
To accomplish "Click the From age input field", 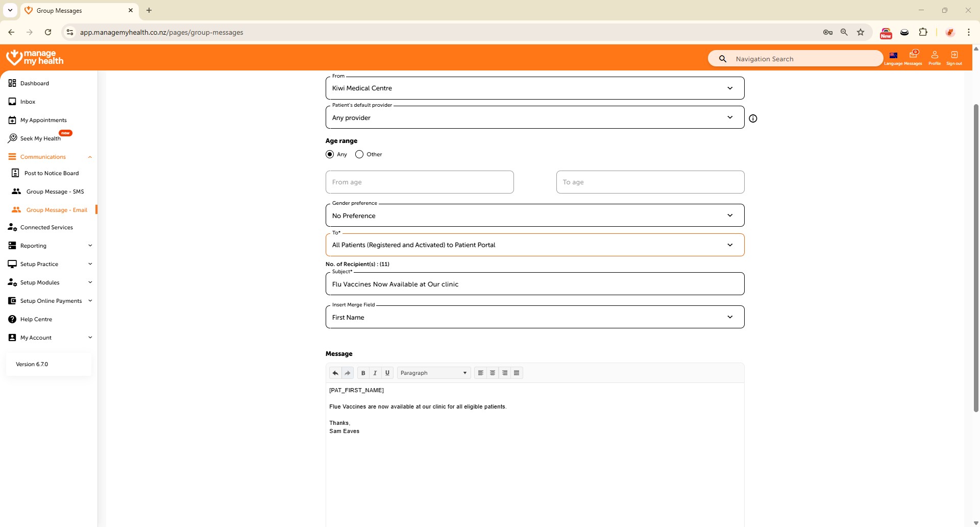I will click(419, 182).
